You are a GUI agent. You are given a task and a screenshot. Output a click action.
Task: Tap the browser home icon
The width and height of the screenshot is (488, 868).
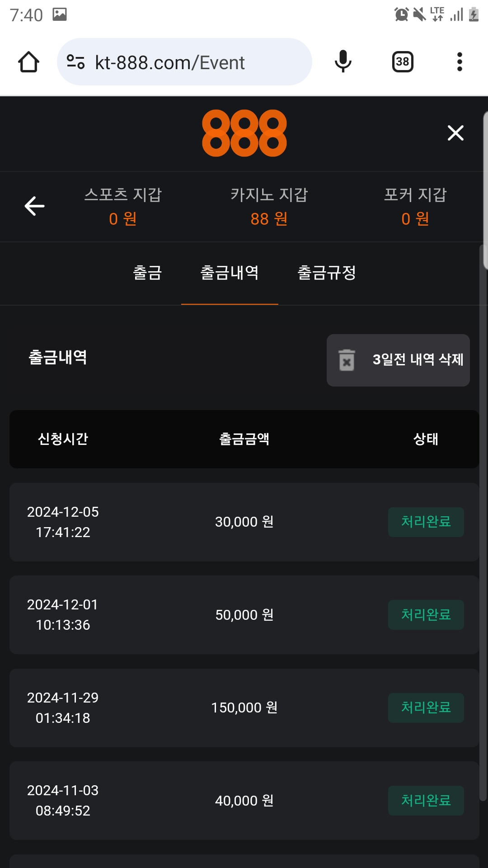[28, 62]
